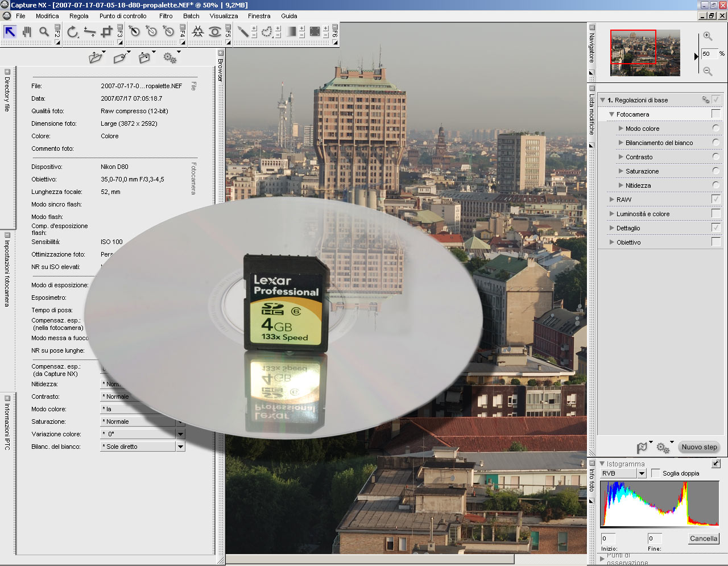Click the zoom percentage field
Screen dimensions: 728x566
point(709,53)
